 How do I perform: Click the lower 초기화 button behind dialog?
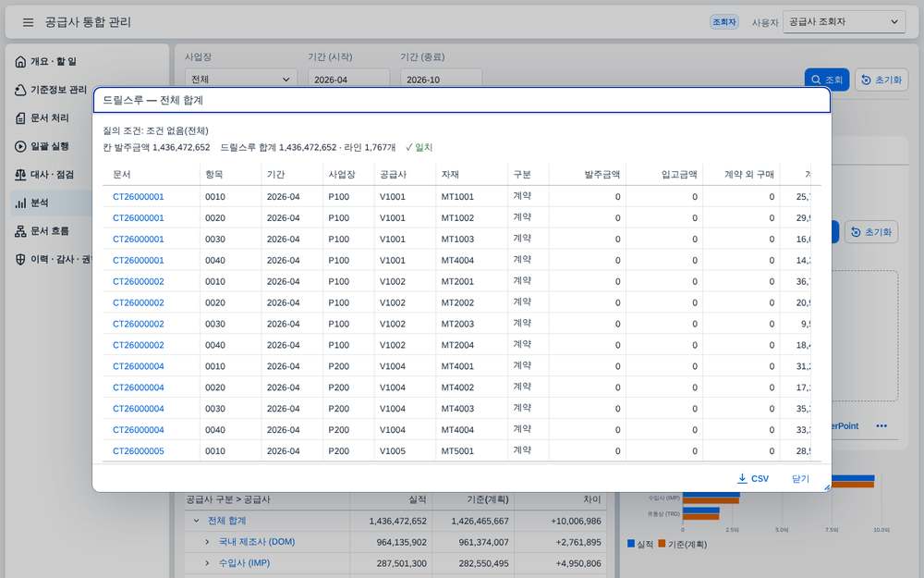(x=871, y=232)
